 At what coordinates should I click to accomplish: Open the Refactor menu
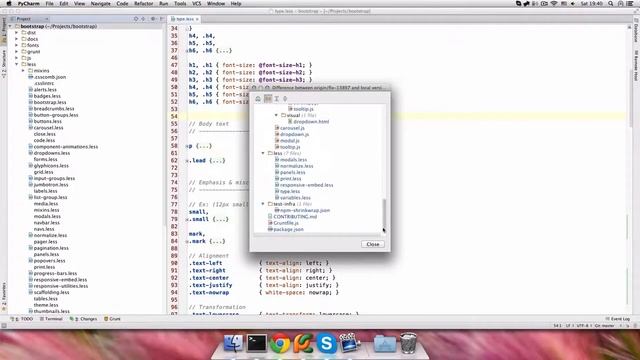point(144,4)
